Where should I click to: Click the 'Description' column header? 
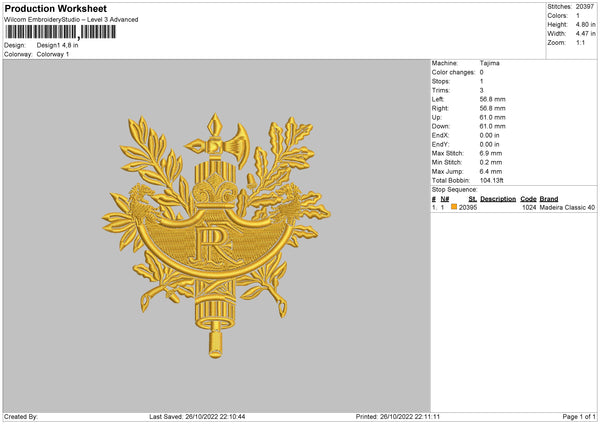(x=498, y=199)
